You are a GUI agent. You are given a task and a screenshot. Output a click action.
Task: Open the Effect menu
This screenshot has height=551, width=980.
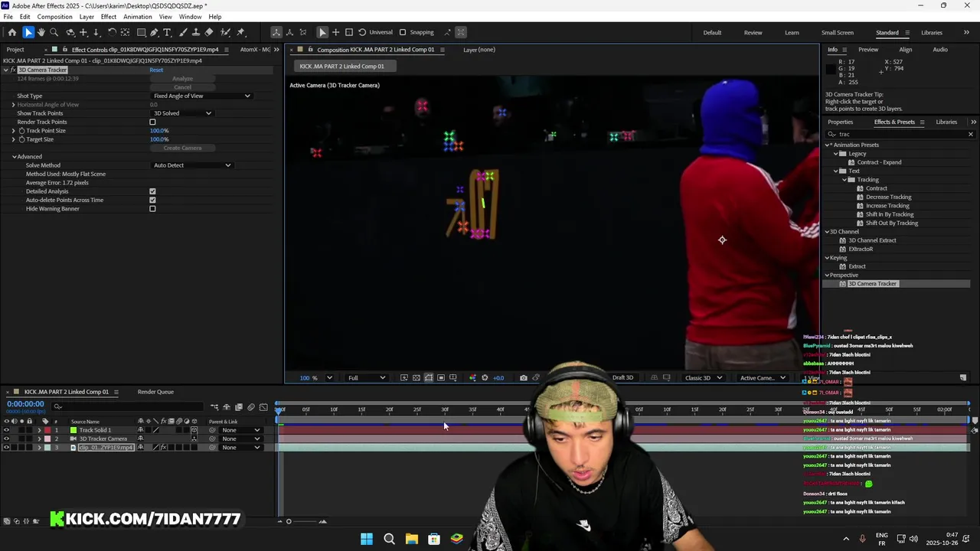[x=109, y=17]
